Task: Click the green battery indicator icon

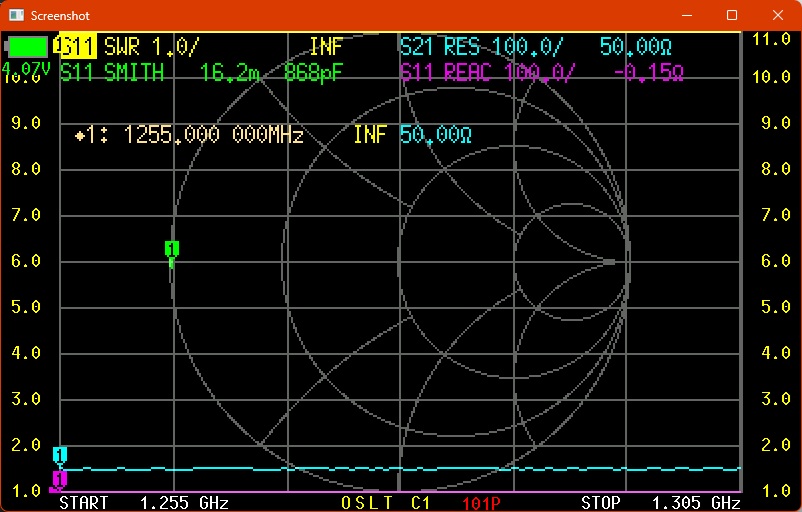Action: click(27, 46)
